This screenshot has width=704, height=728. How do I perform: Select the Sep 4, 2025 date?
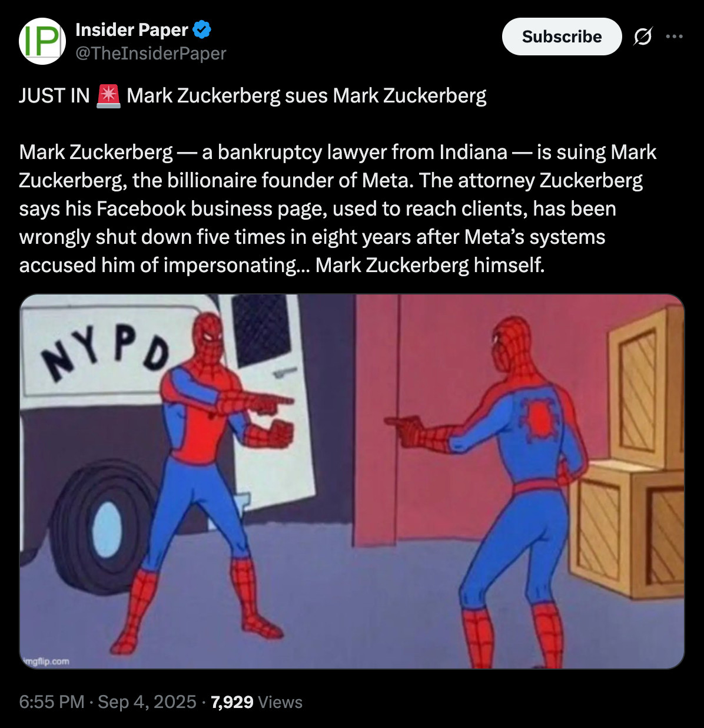click(147, 701)
